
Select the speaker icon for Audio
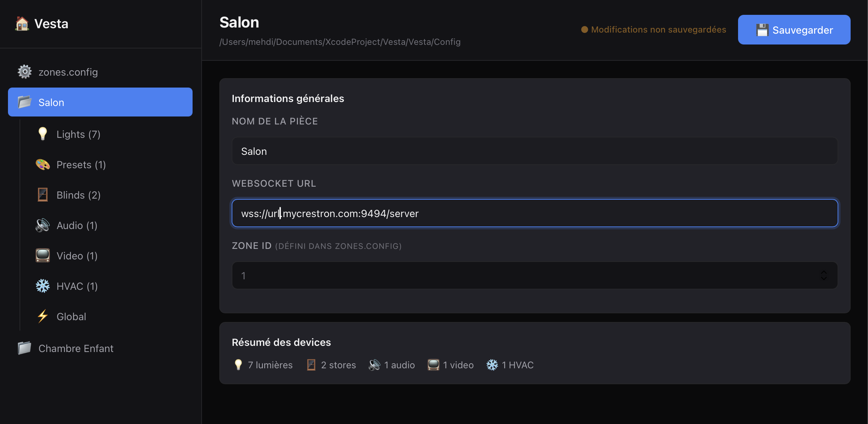[x=43, y=225]
